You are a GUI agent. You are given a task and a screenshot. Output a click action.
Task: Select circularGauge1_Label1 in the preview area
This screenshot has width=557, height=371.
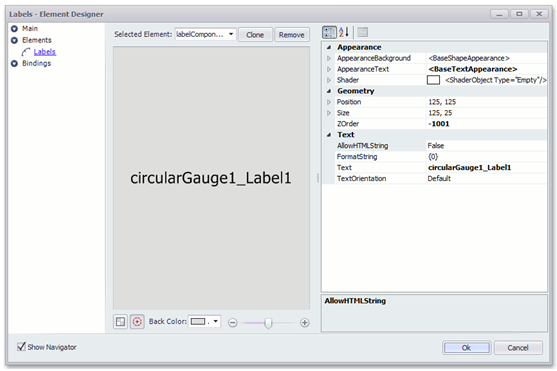pyautogui.click(x=211, y=178)
